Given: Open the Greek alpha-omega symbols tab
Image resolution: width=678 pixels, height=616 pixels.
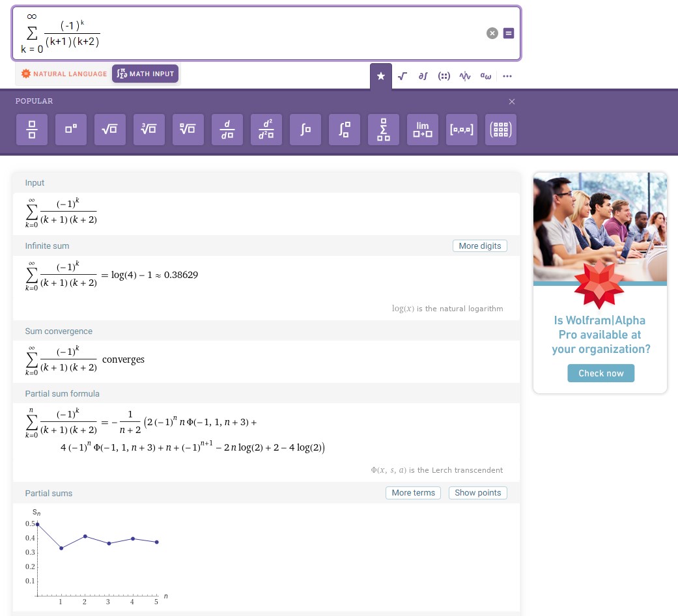Looking at the screenshot, I should (x=486, y=76).
